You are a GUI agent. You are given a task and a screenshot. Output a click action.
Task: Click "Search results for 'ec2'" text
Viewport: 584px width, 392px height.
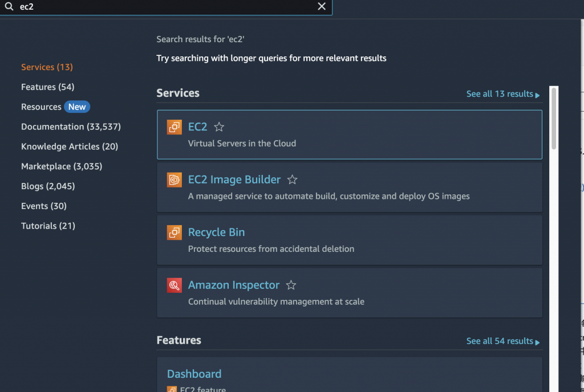[x=200, y=39]
